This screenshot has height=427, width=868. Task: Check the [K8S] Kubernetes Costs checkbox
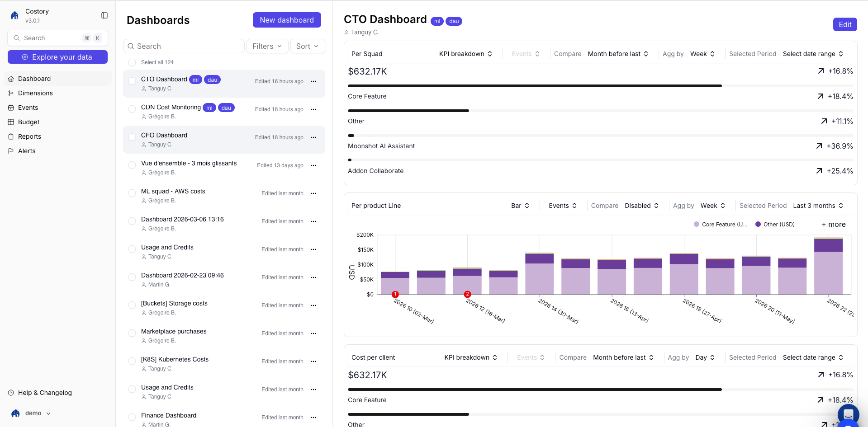point(132,361)
